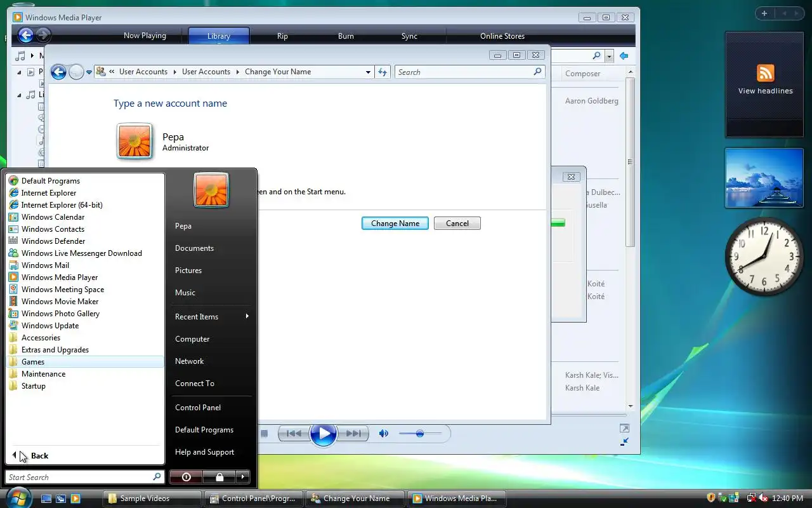
Task: Mute Media Player volume
Action: coord(383,434)
